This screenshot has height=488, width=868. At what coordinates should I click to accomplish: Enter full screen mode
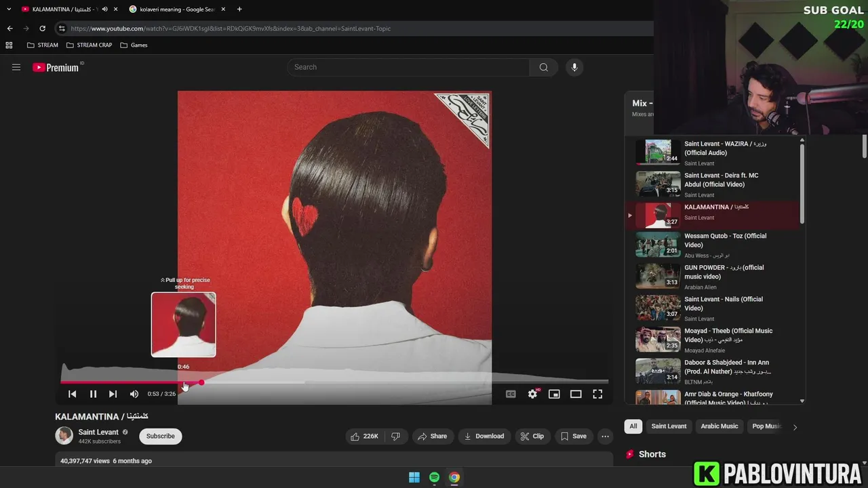coord(597,394)
